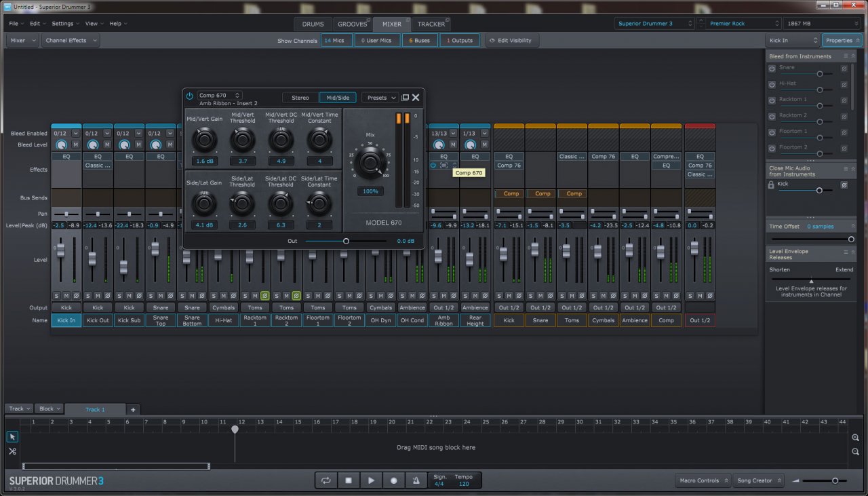Click phase invert on Racktom 2 channel
Viewport: 868px width, 496px height.
click(x=296, y=296)
